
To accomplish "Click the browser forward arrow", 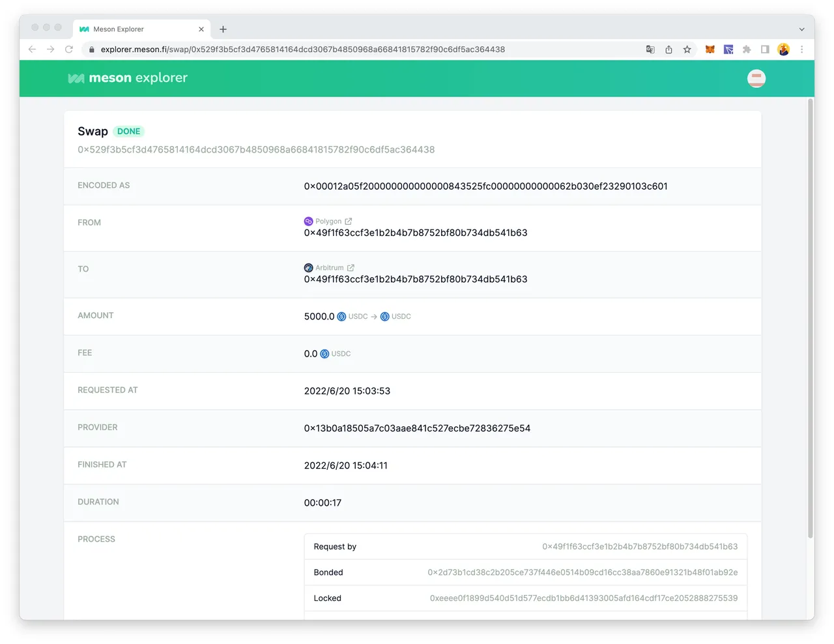I will coord(50,50).
